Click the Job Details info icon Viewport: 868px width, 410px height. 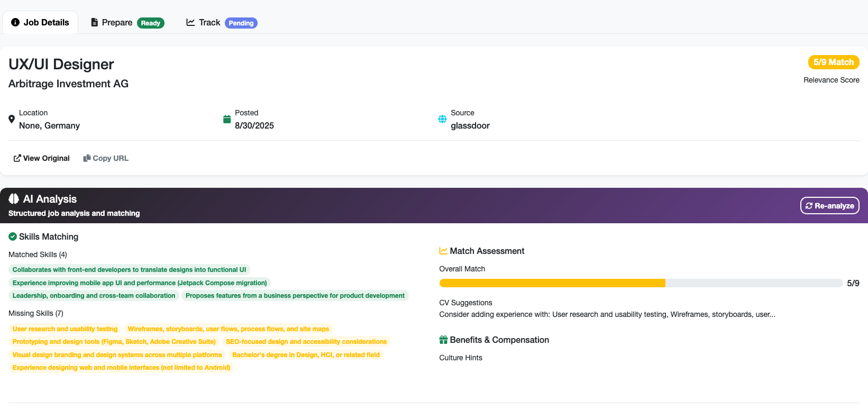point(15,22)
